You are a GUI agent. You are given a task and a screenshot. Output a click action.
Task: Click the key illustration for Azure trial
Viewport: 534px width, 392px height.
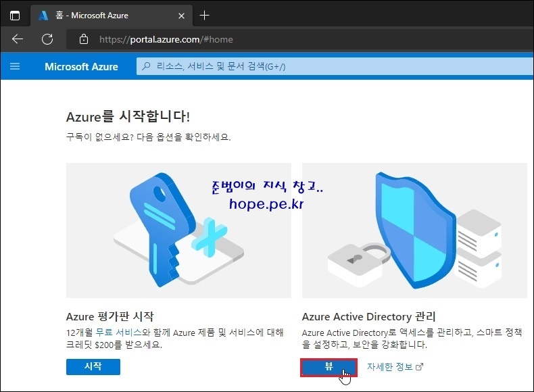coord(178,230)
